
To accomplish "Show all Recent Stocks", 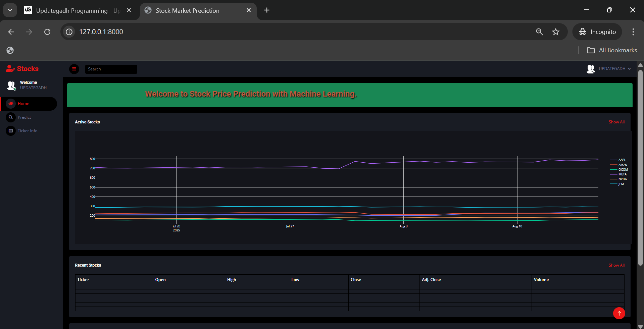I will [616, 265].
